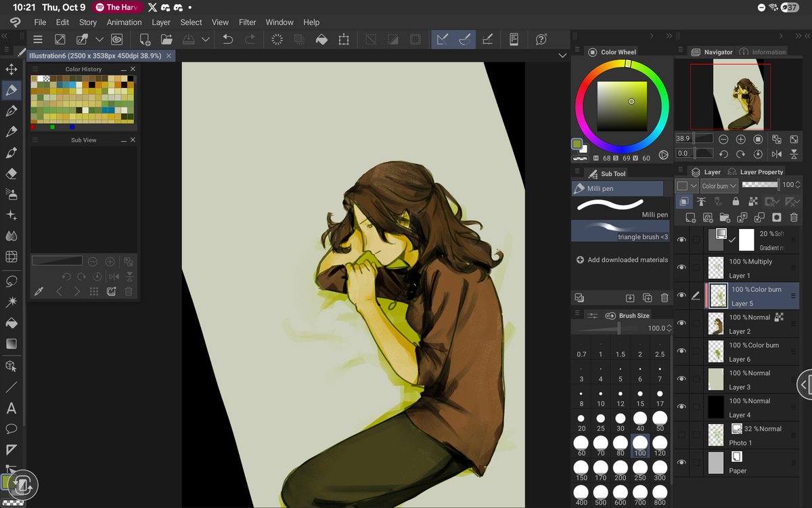Create a new layer folder

coord(725,217)
